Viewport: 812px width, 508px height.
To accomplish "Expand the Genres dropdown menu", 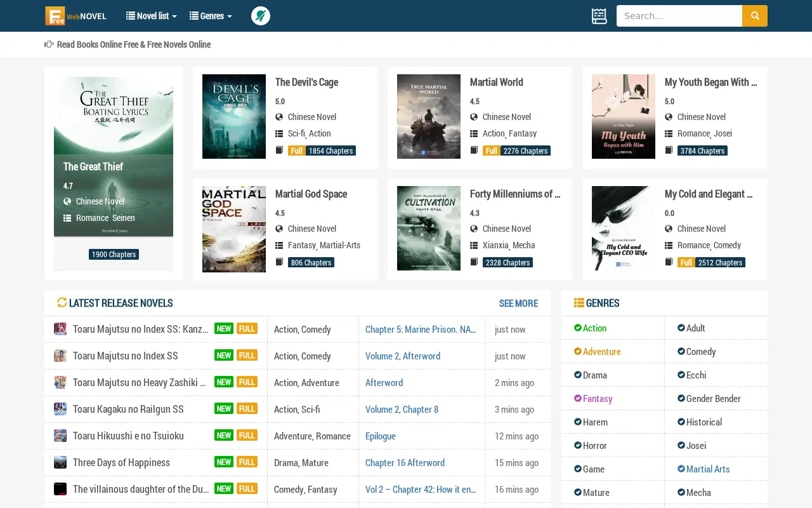I will tap(211, 16).
